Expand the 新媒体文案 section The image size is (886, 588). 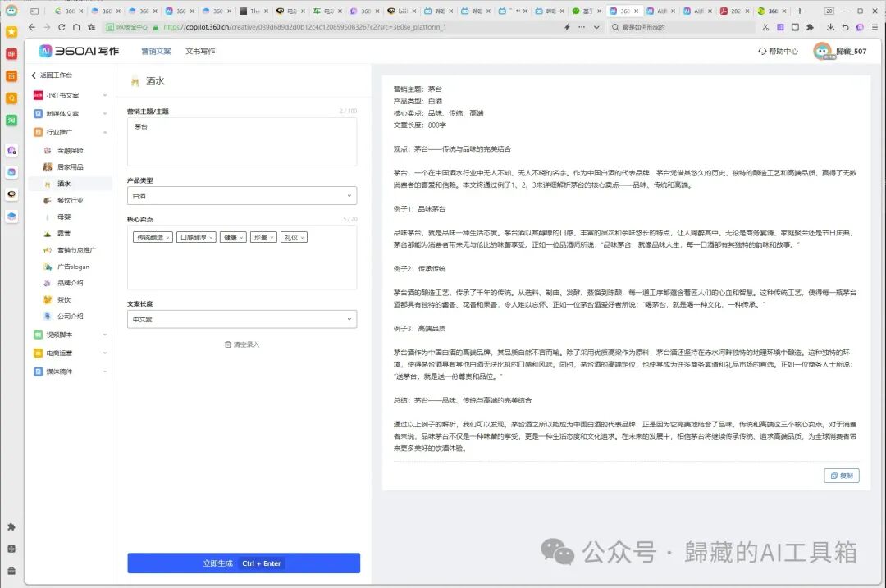pyautogui.click(x=70, y=113)
